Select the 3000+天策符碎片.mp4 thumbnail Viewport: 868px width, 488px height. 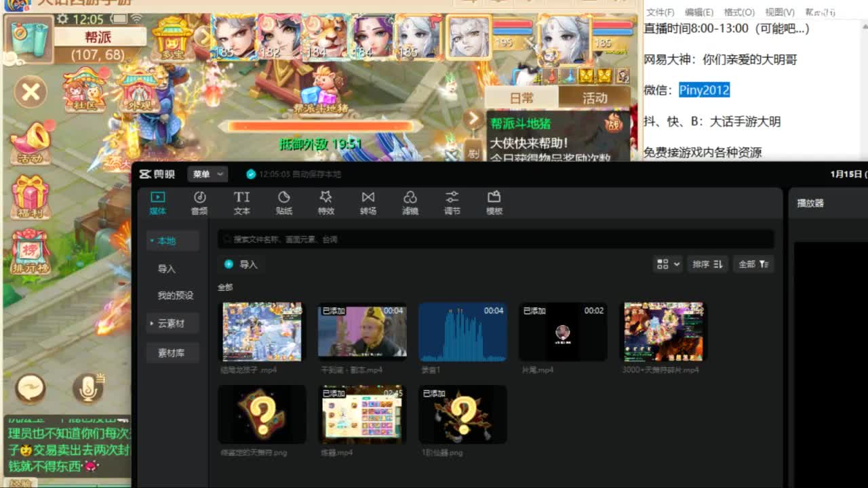point(664,331)
